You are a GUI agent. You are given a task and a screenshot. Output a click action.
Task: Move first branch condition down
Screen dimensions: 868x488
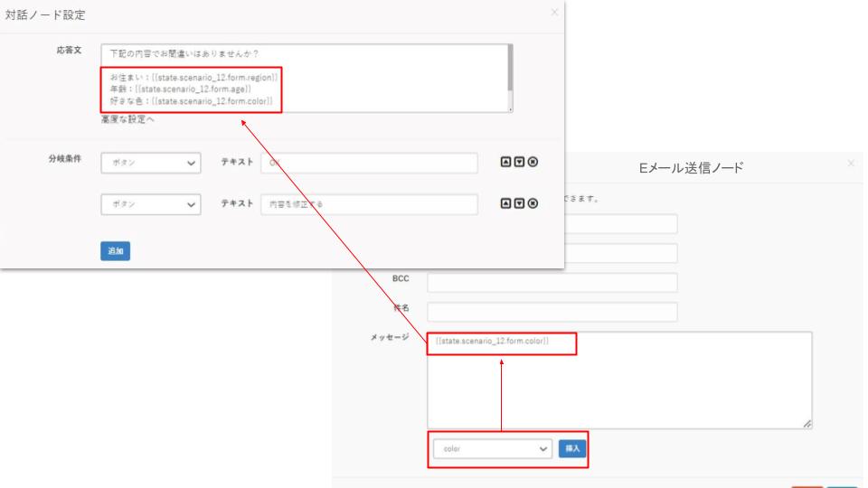pyautogui.click(x=519, y=163)
